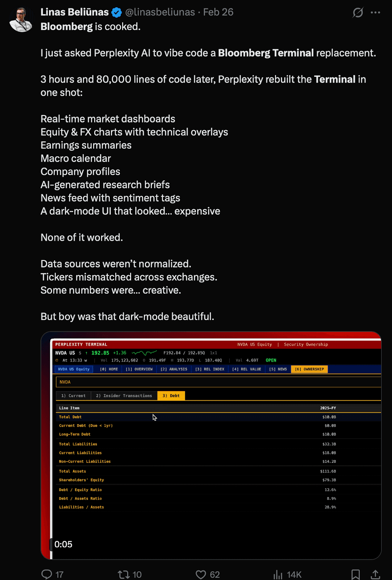Image resolution: width=392 pixels, height=580 pixels.
Task: Click the Debt / Assets Ratio row
Action: coord(218,498)
